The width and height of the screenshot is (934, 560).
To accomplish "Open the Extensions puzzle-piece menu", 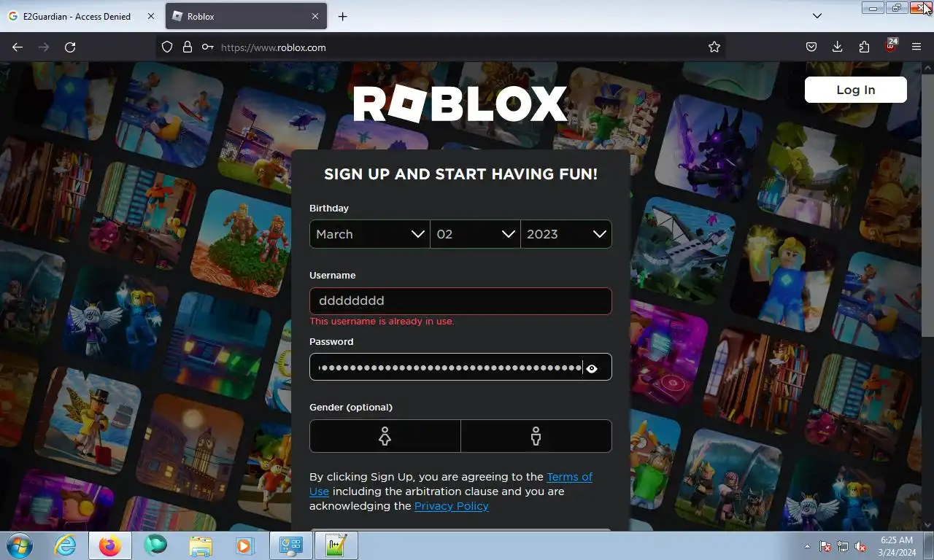I will click(864, 47).
